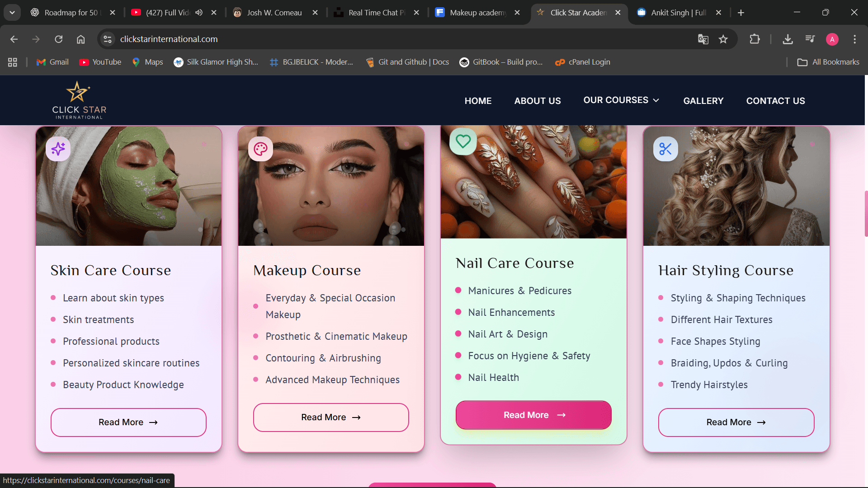The height and width of the screenshot is (488, 868).
Task: Open the GALLERY nav link
Action: point(703,101)
